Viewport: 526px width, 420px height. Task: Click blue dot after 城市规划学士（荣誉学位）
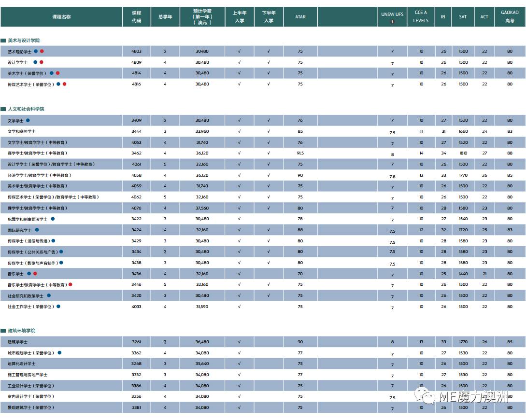[x=60, y=352]
